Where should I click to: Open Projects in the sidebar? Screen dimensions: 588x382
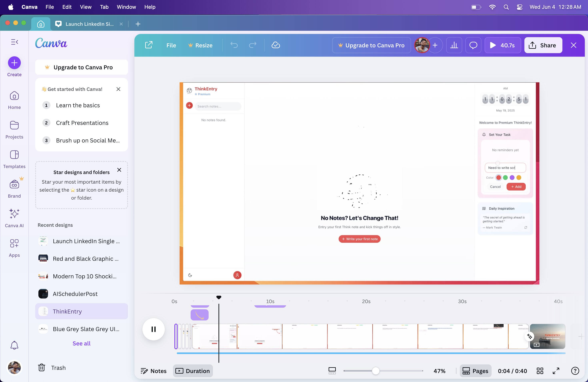point(14,130)
